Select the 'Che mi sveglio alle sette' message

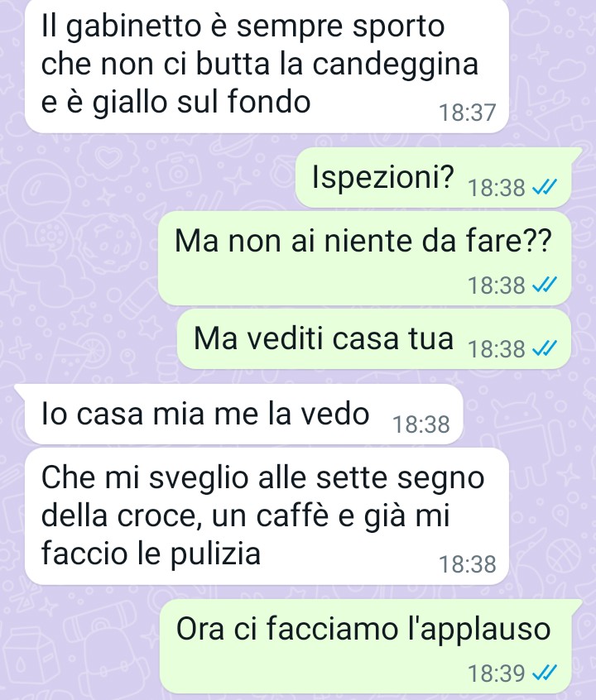(x=267, y=516)
